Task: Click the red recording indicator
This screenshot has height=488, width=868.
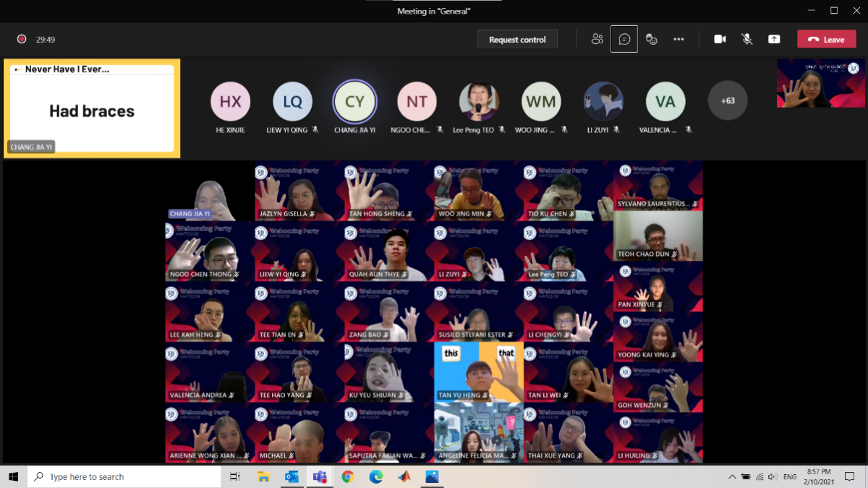Action: coord(22,39)
